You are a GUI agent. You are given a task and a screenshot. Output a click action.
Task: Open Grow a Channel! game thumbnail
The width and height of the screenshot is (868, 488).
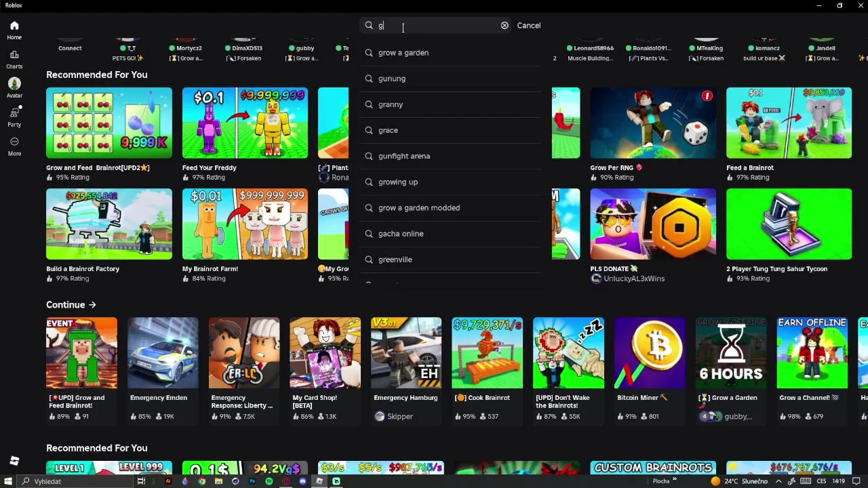(812, 353)
